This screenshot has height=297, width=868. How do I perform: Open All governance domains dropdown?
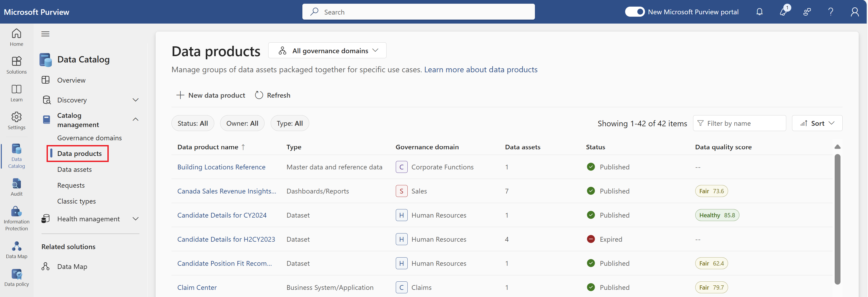pos(327,51)
